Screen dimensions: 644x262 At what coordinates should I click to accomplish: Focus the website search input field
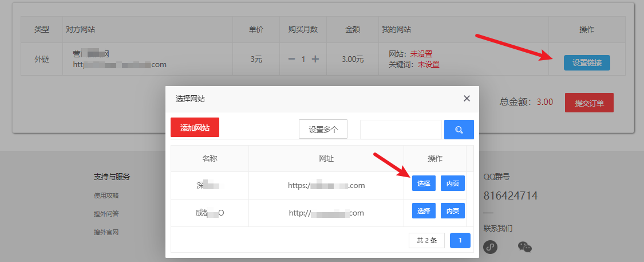(x=401, y=130)
